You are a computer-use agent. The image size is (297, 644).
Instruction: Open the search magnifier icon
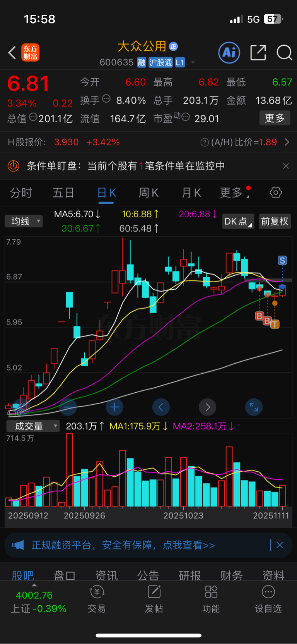(x=284, y=53)
